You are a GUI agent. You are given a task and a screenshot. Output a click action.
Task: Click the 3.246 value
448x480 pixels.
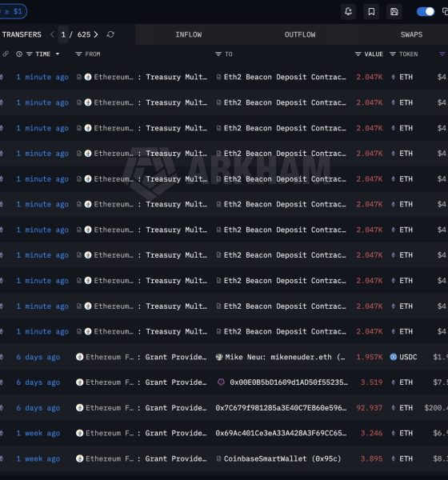click(x=371, y=433)
